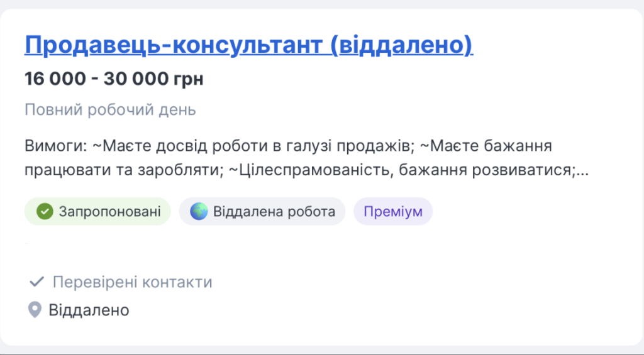Screen dimensions: 644x355
Task: Click the location pin icon
Action: [35, 310]
